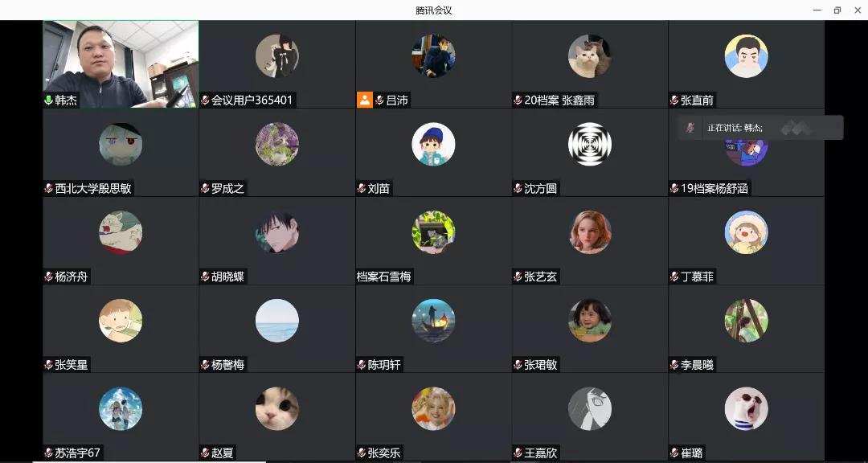
Task: Click 刘苗's blue beanie cartoon avatar
Action: [x=433, y=144]
